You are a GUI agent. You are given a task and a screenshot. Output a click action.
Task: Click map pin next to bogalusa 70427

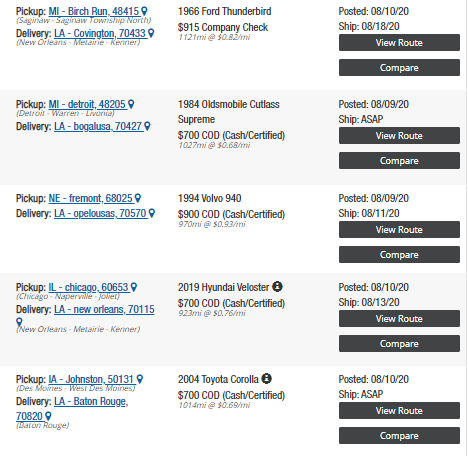tap(147, 126)
